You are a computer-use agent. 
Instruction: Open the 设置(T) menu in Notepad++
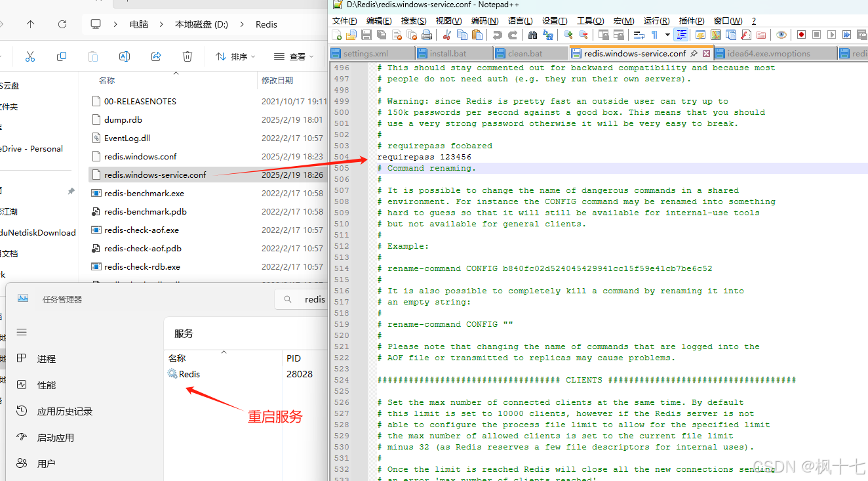coord(555,21)
